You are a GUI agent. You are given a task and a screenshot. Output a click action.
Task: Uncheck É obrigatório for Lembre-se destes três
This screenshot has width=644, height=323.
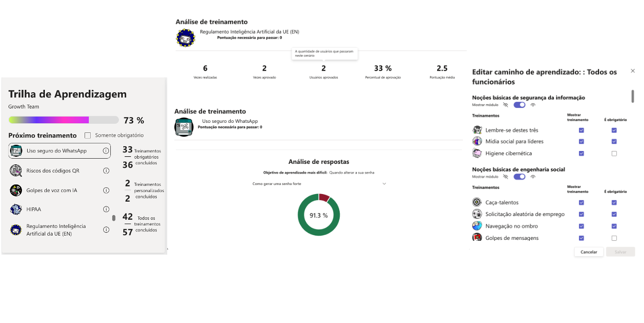[614, 130]
